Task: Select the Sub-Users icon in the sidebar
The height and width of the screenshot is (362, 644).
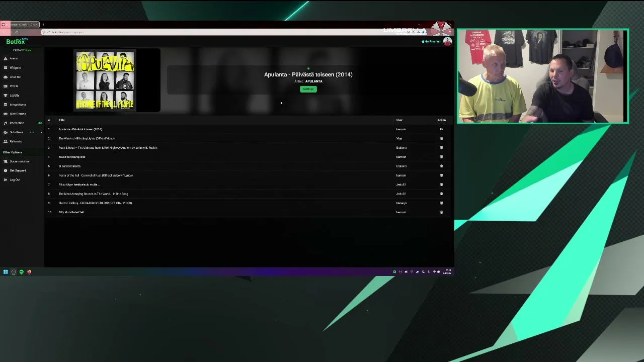Action: pos(6,132)
